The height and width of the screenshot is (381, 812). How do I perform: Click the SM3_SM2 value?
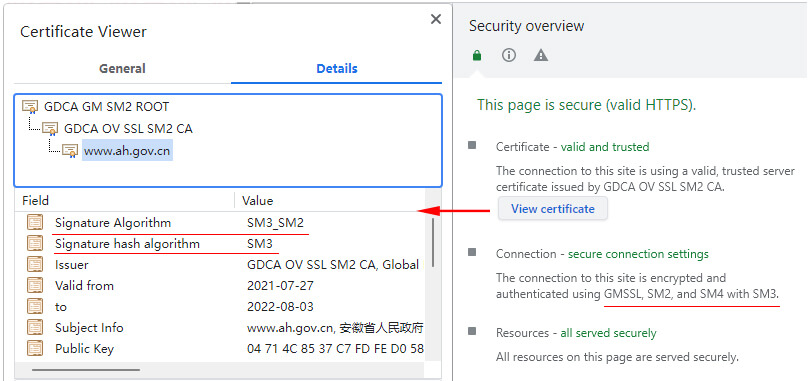click(276, 223)
